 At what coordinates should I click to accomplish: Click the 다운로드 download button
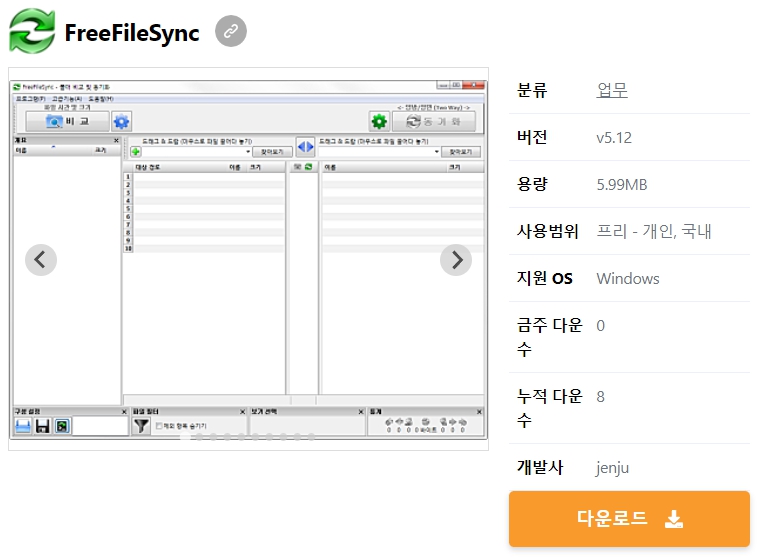coord(629,519)
